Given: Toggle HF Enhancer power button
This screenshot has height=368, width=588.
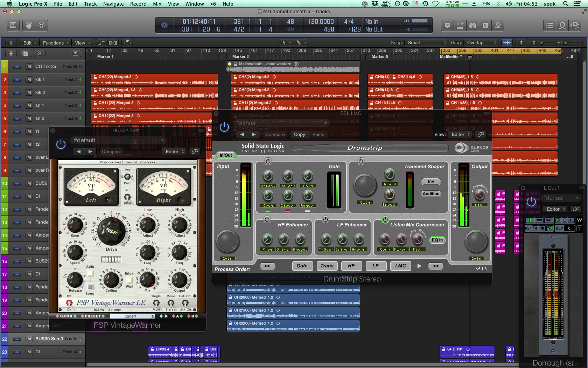Looking at the screenshot, I should (267, 219).
